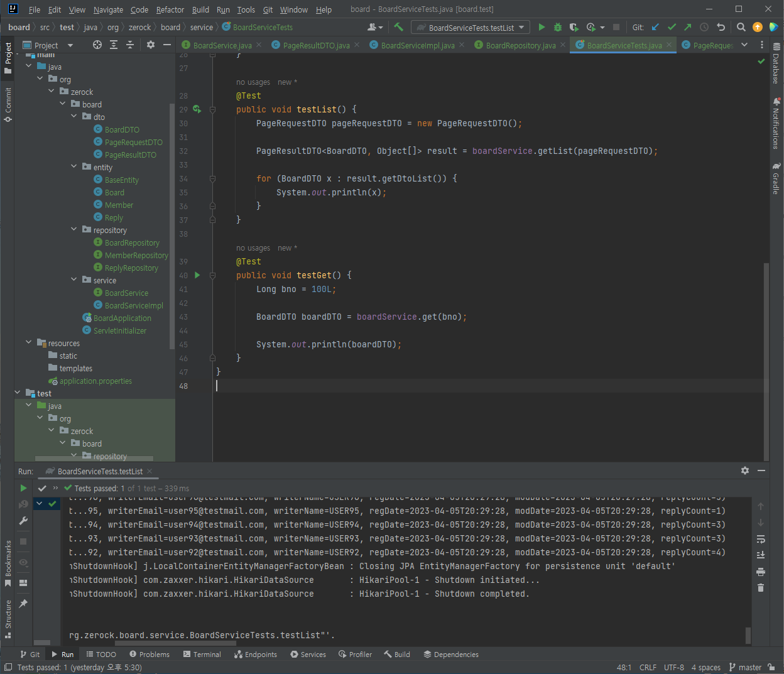Run with Coverage shield icon
The image size is (784, 674).
[574, 27]
